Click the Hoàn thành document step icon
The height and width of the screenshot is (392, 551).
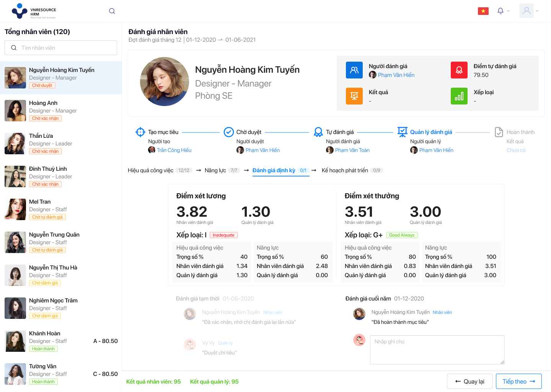499,132
